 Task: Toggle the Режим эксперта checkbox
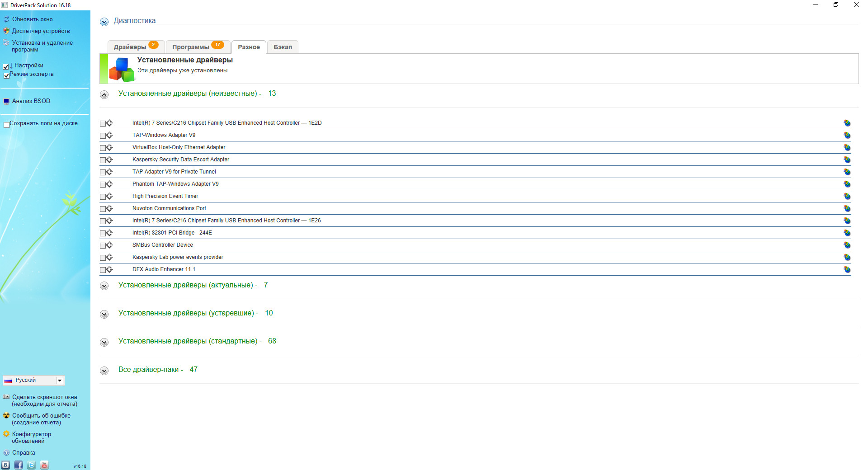click(x=6, y=75)
